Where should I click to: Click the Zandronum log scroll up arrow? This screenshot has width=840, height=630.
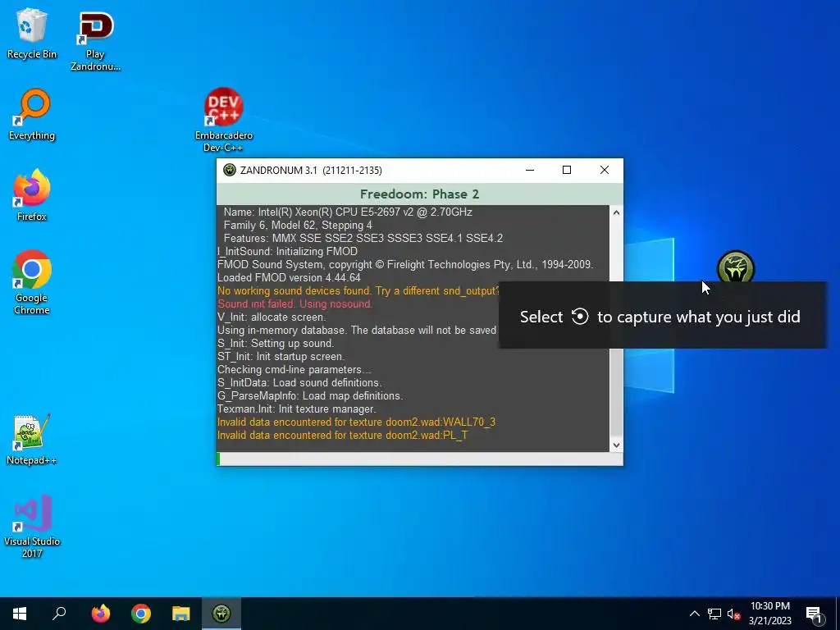pos(616,212)
